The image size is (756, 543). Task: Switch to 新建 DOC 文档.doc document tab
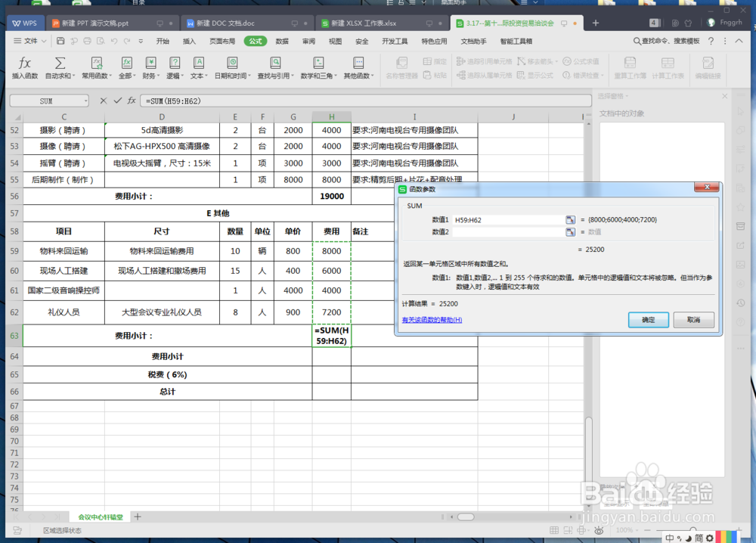pyautogui.click(x=247, y=23)
